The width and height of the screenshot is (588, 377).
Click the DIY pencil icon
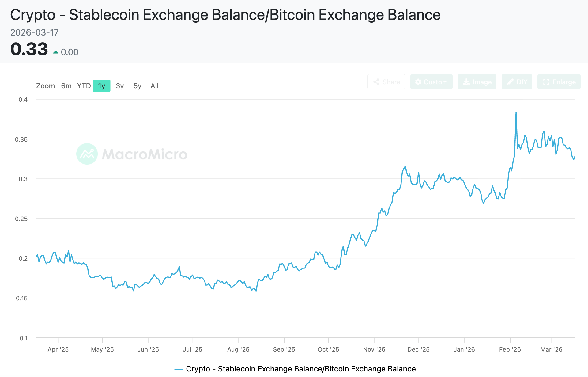tap(510, 82)
